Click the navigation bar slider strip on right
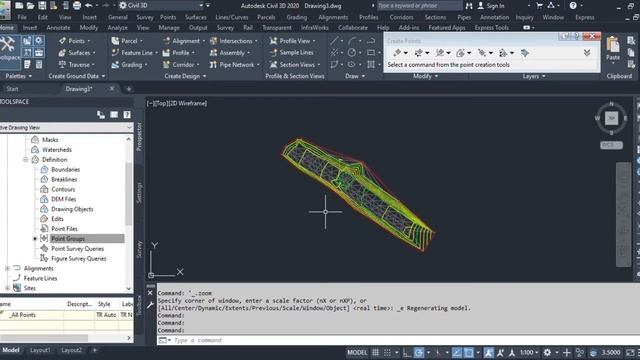This screenshot has width=640, height=360. (x=623, y=214)
